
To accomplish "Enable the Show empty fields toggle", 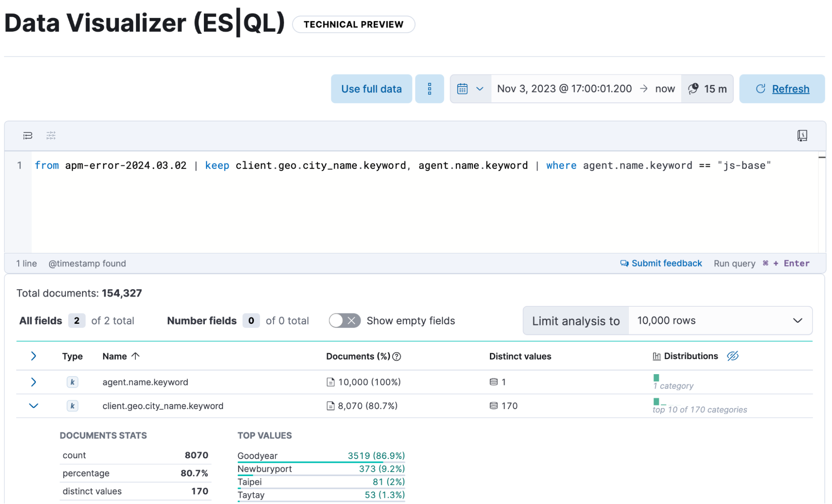I will point(344,320).
